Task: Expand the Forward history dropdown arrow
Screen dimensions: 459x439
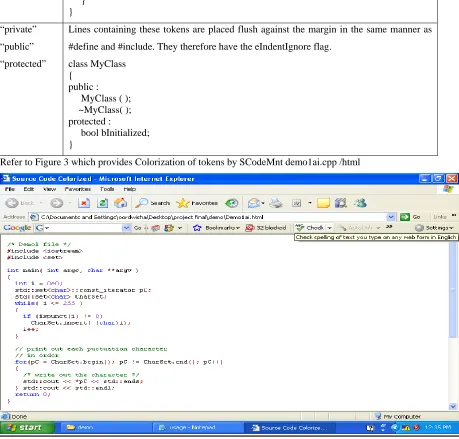Action: [x=70, y=203]
